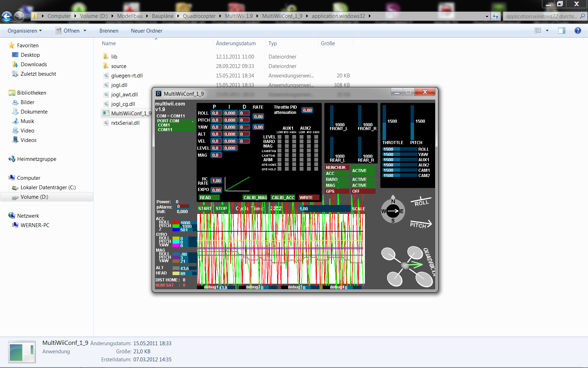Viewport: 588px width, 368px height.
Task: Click the large file thumbnail in details pane
Action: click(x=22, y=352)
